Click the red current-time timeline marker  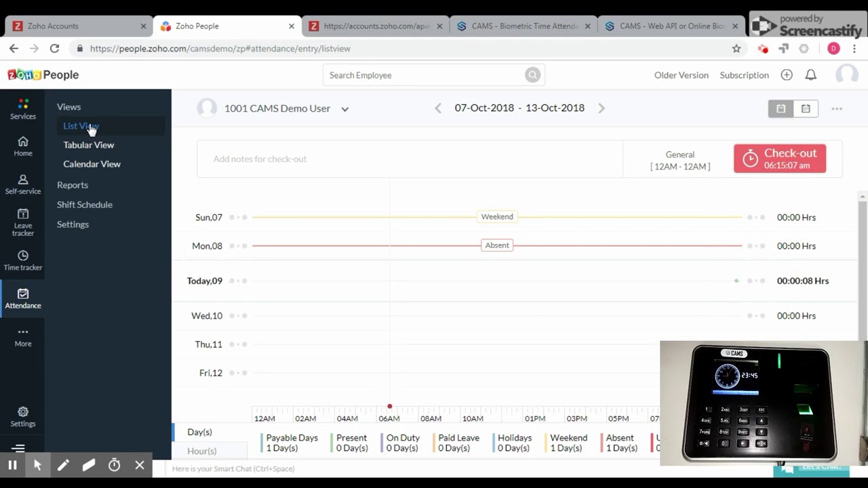(390, 407)
